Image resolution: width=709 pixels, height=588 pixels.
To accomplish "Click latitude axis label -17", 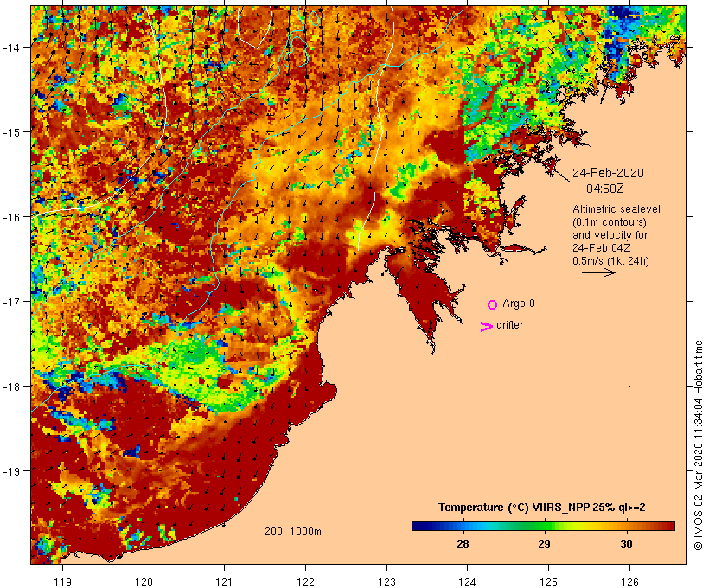I will point(11,301).
